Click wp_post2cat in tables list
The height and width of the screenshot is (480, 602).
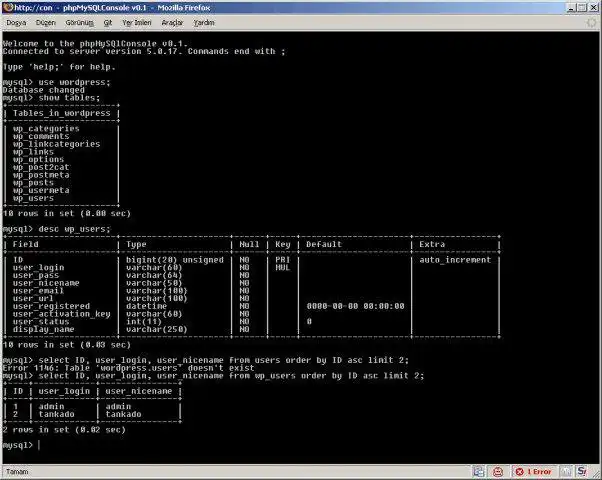pos(41,167)
